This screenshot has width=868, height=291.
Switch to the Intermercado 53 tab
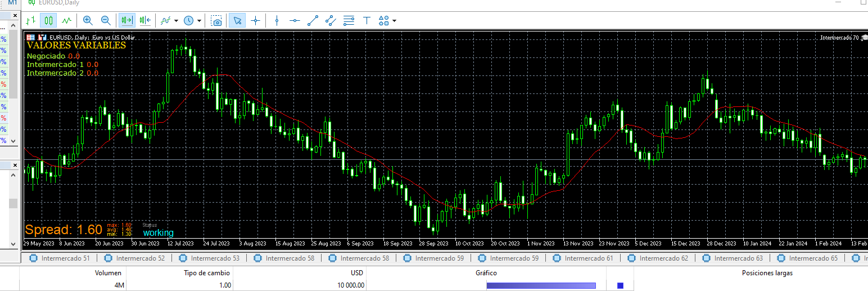tap(209, 258)
